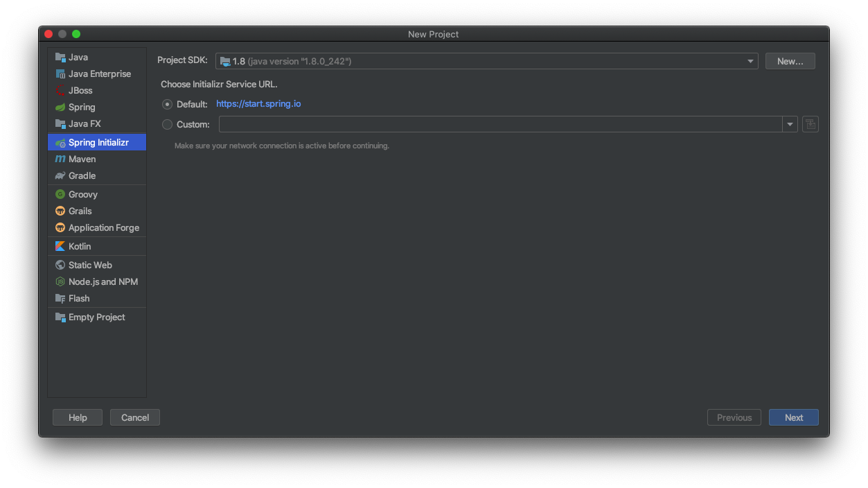Select Groovy list entry
868x488 pixels.
[x=97, y=194]
